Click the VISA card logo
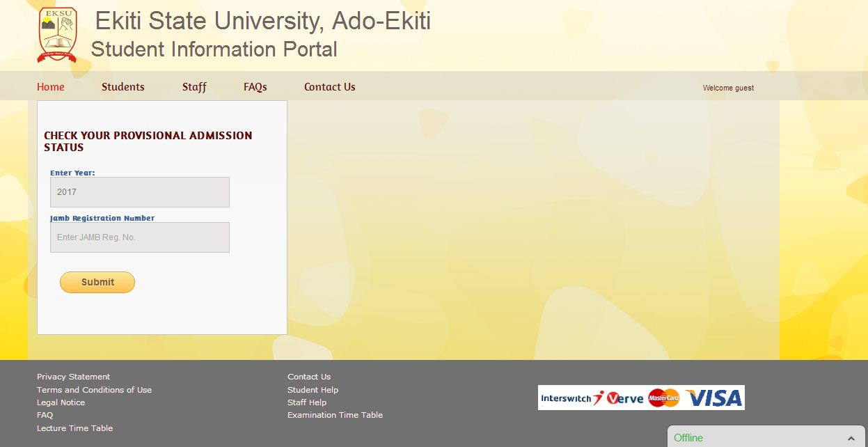Viewport: 868px width, 447px height. 714,398
